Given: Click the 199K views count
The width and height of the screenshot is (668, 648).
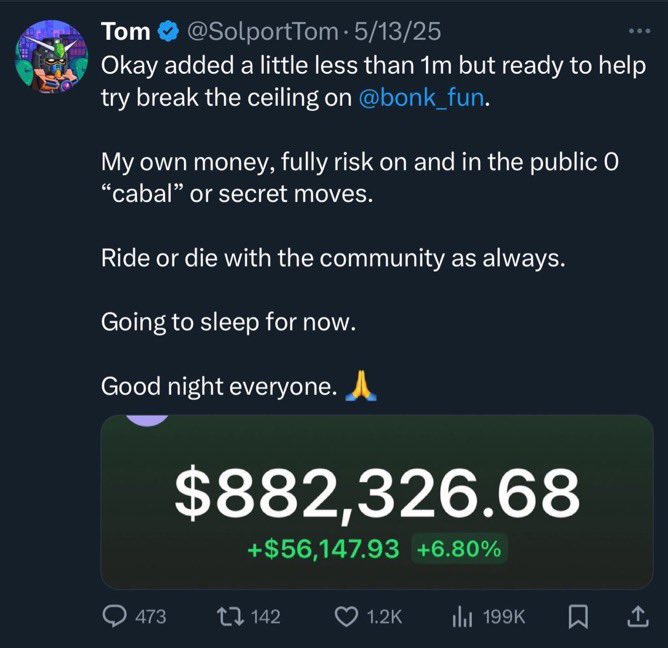Looking at the screenshot, I should (x=504, y=617).
